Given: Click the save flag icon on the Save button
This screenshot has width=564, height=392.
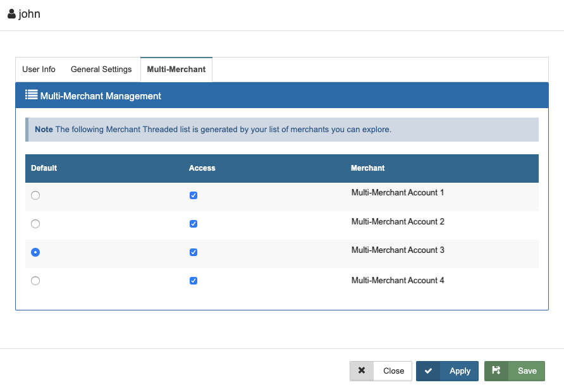Looking at the screenshot, I should click(498, 371).
